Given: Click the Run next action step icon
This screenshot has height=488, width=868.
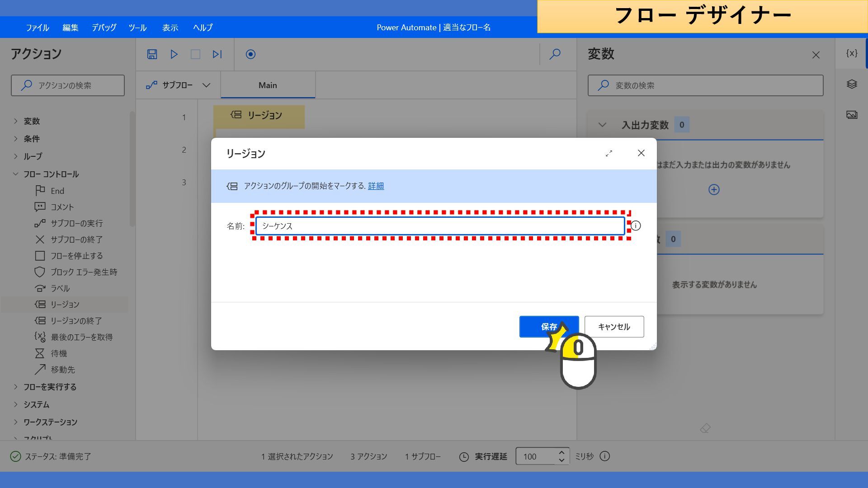Looking at the screenshot, I should 217,54.
